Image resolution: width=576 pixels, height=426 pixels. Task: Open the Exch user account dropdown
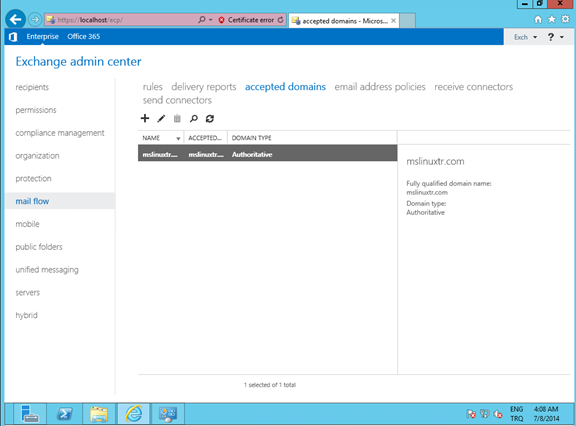(525, 37)
